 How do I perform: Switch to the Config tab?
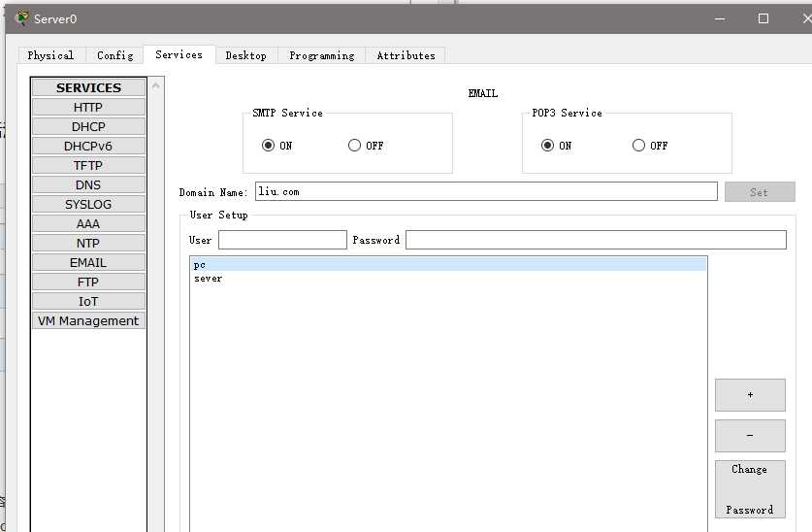point(115,55)
